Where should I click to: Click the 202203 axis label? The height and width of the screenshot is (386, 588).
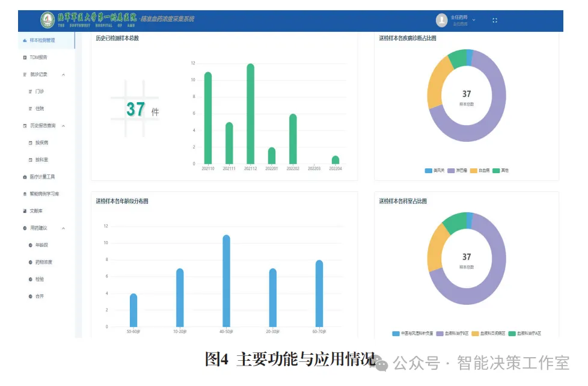coord(314,169)
